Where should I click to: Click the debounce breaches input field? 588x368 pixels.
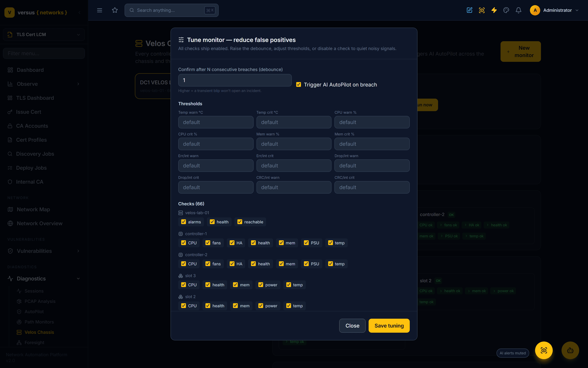(235, 80)
